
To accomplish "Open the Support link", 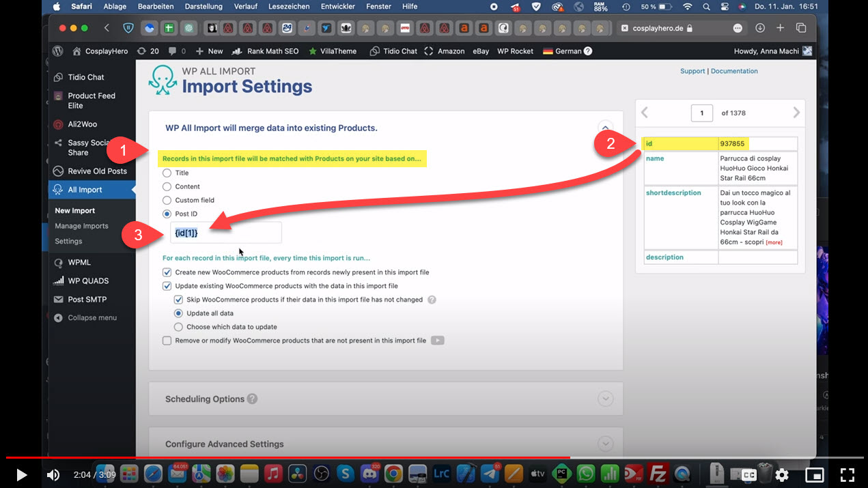I will [692, 71].
